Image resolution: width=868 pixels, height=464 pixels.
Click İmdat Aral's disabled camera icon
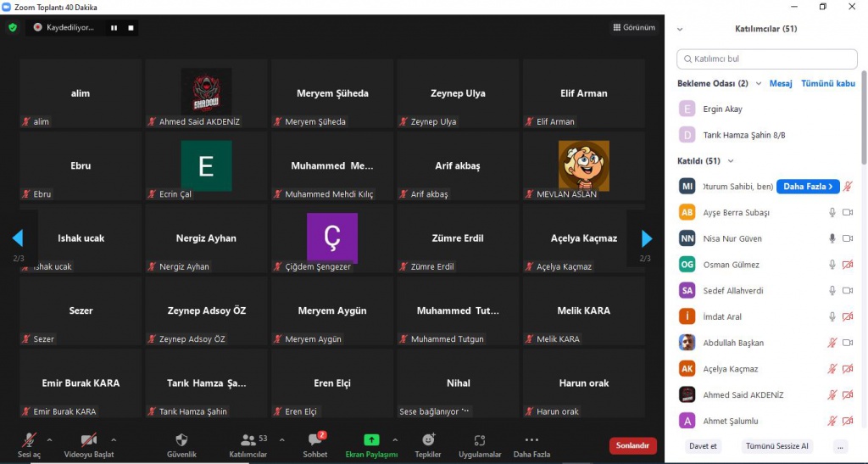[848, 316]
